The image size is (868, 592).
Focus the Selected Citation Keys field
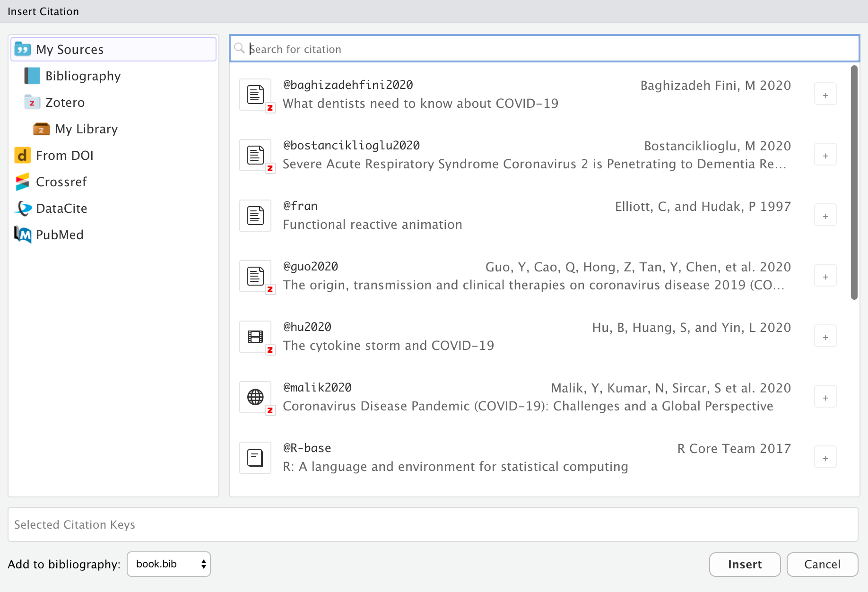click(433, 524)
